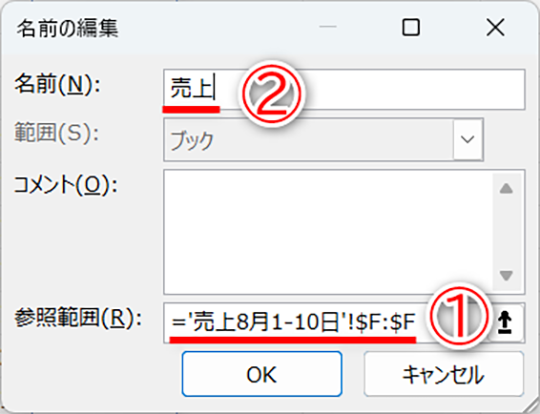Screen dimensions: 540x414
Task: Maximize the 名前の編集 dialog window
Action: (411, 27)
